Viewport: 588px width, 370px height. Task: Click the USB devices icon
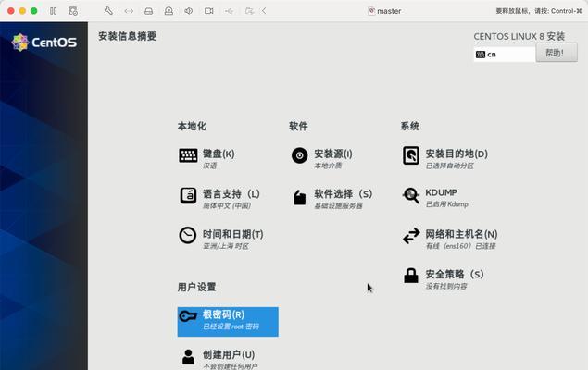229,11
